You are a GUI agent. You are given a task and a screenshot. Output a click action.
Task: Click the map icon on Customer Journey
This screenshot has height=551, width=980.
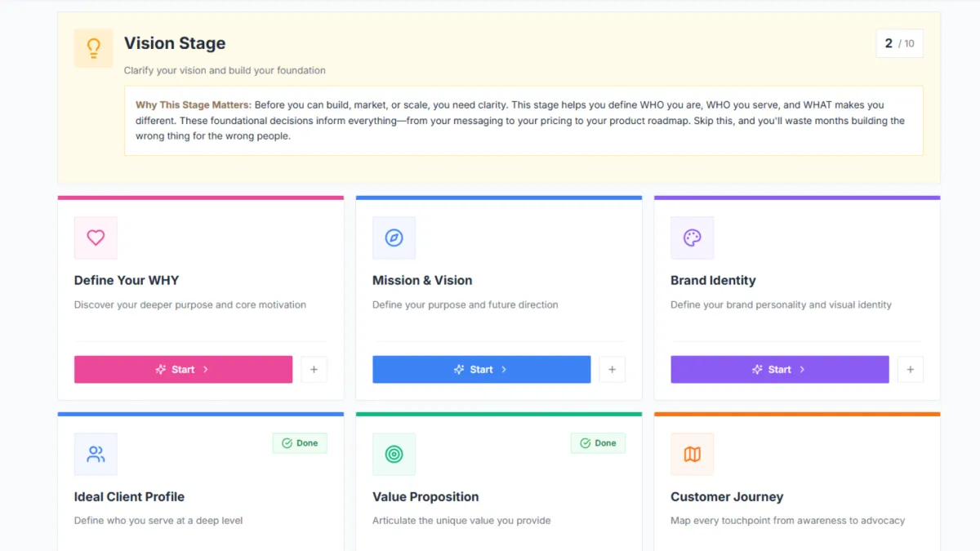click(692, 454)
